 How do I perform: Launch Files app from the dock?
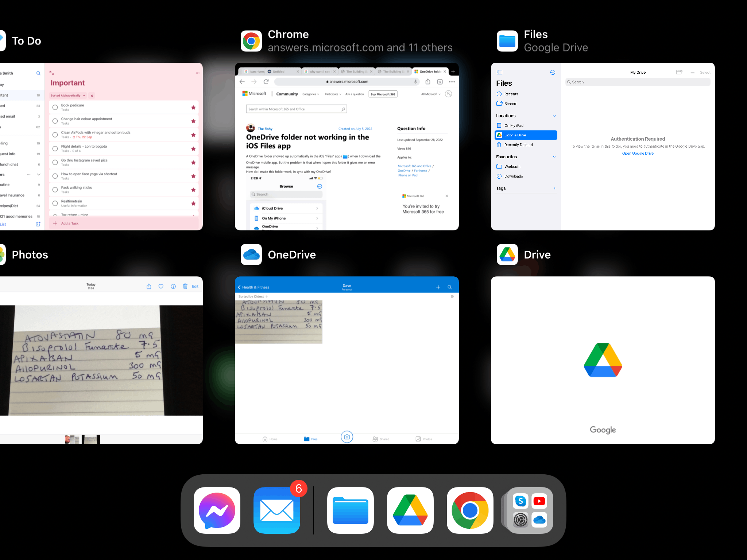pos(351,510)
